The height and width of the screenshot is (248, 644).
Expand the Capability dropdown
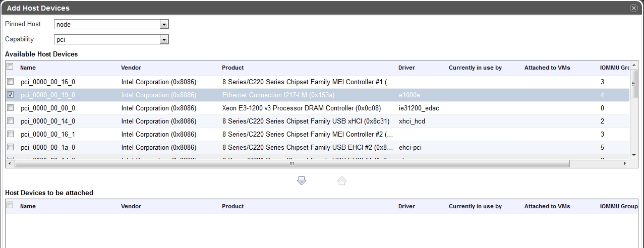pyautogui.click(x=163, y=39)
